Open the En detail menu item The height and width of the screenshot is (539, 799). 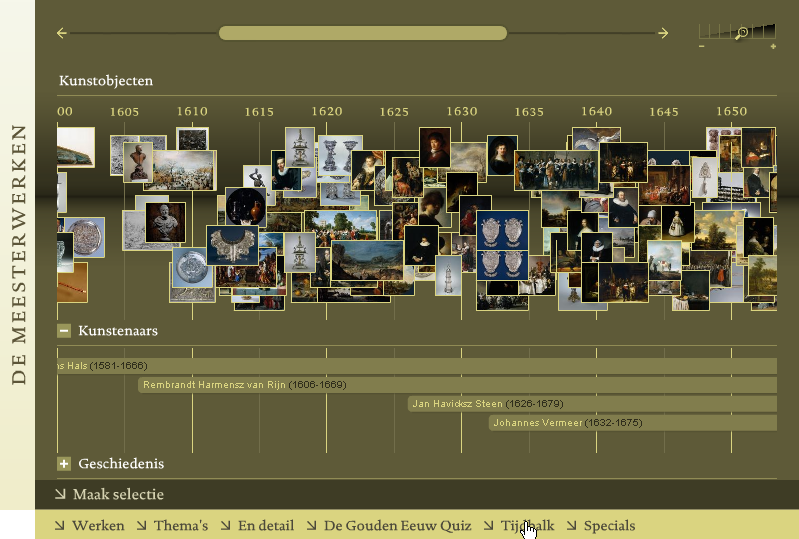click(257, 525)
